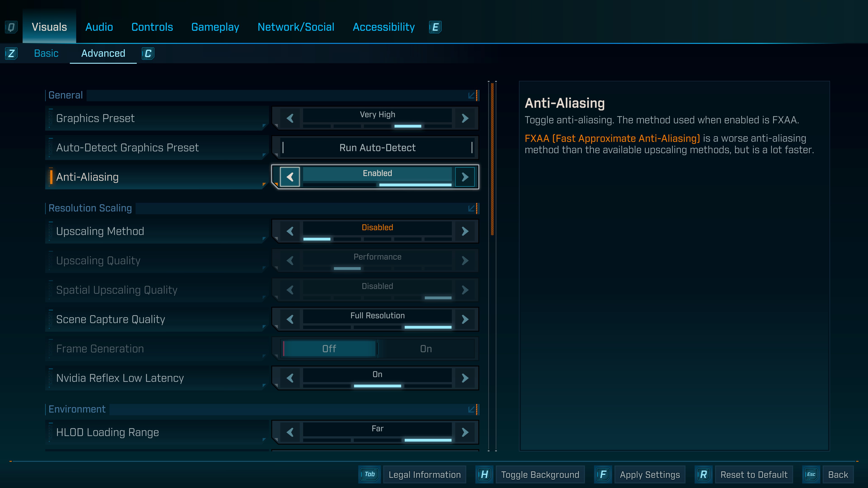Click the E key next-tab icon
Viewport: 868px width, 488px height.
(435, 27)
